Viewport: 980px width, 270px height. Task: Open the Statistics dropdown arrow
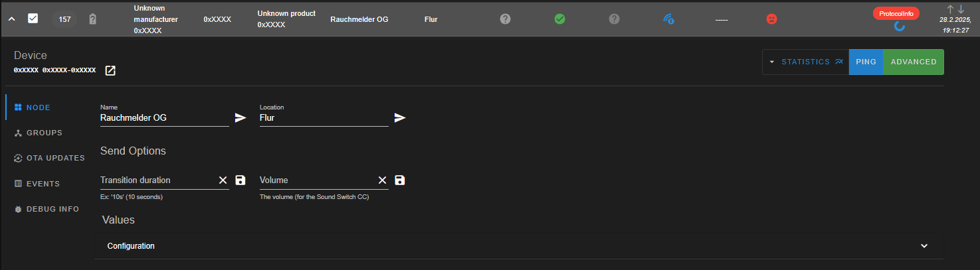(x=772, y=62)
